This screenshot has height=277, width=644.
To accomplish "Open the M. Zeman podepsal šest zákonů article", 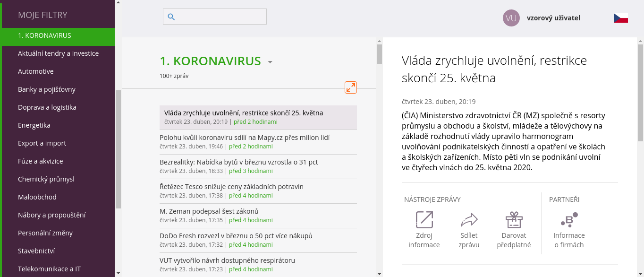I will (x=209, y=211).
